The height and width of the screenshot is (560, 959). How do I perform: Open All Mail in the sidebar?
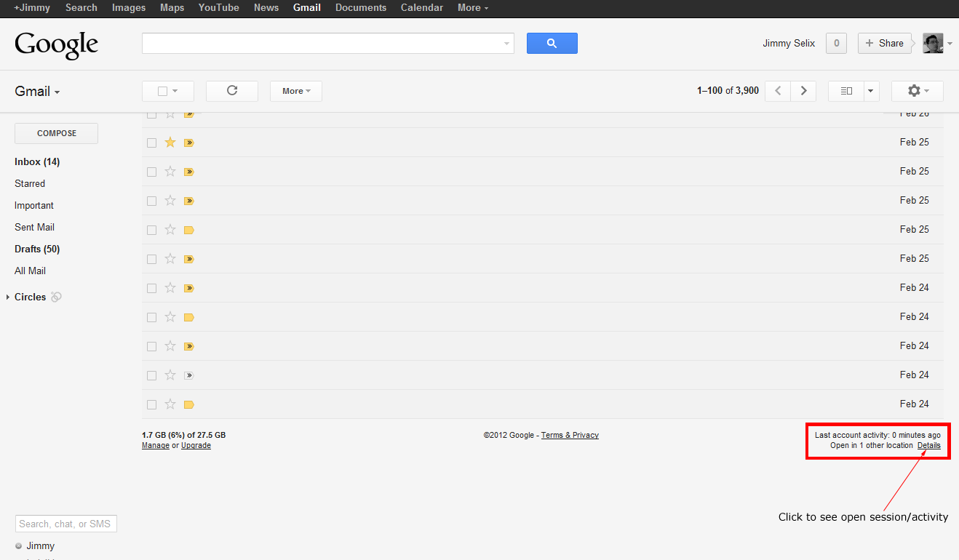[30, 271]
